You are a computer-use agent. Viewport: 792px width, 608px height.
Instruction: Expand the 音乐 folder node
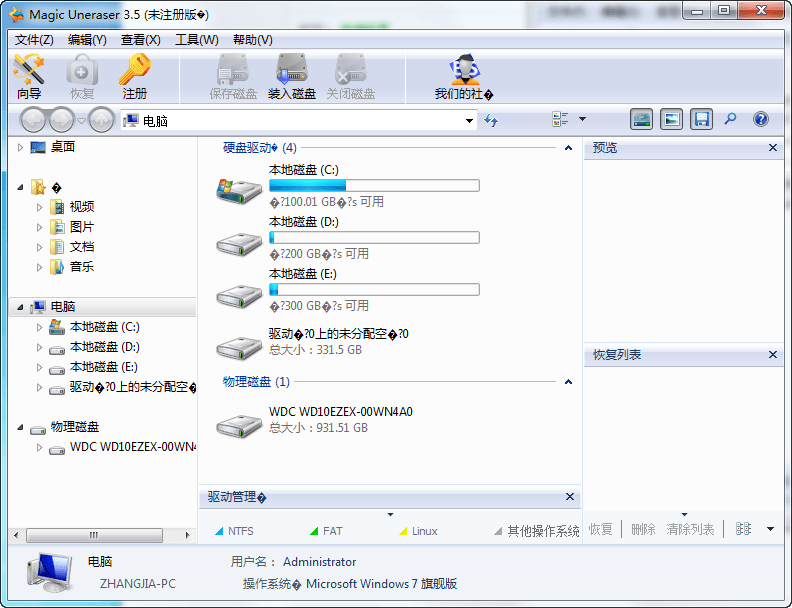pyautogui.click(x=39, y=267)
